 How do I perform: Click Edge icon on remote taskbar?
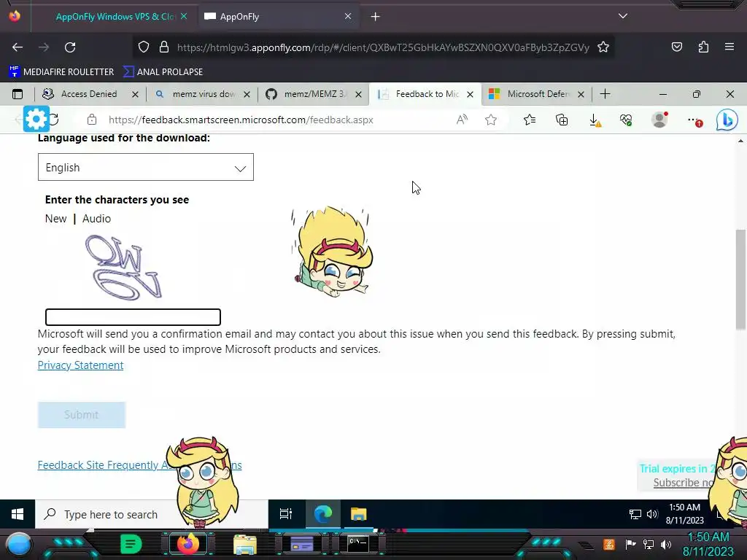(x=323, y=514)
